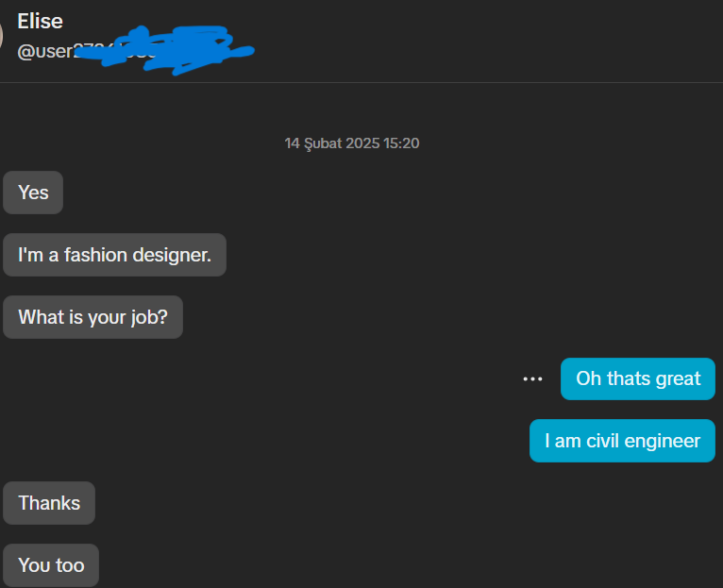Click the word "job?" in the question

(x=149, y=318)
